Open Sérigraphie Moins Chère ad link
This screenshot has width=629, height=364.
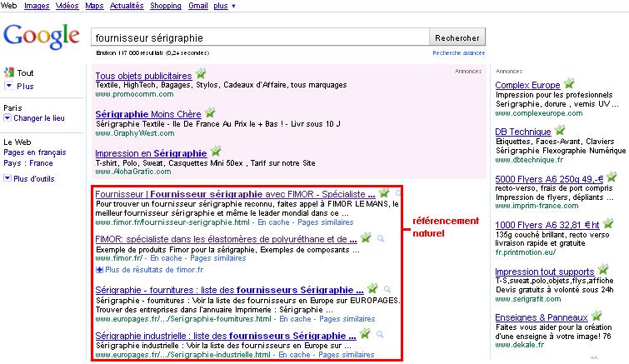148,114
